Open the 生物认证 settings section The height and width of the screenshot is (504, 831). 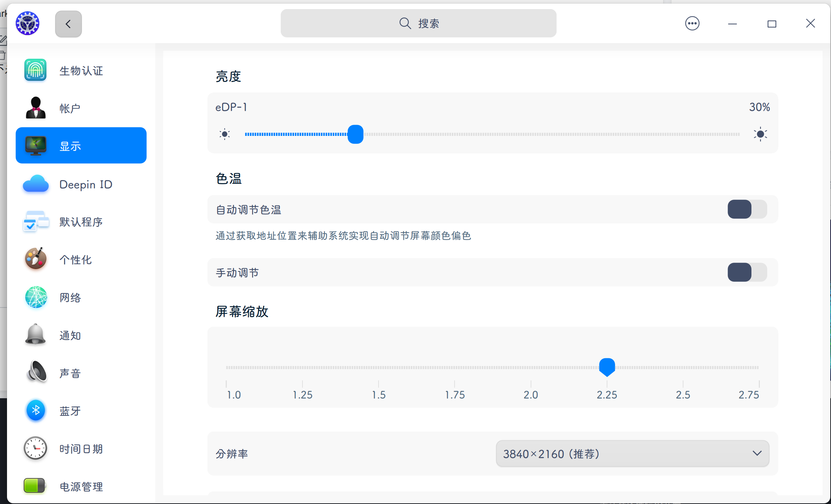click(81, 70)
